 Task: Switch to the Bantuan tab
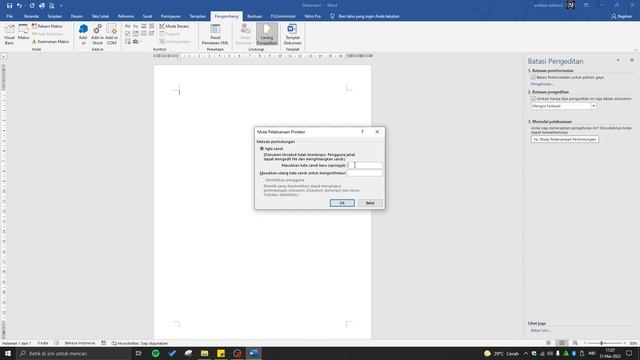pos(254,16)
